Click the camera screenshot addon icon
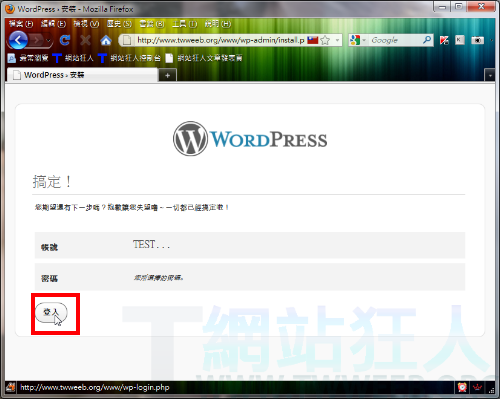500x399 pixels. click(x=477, y=40)
